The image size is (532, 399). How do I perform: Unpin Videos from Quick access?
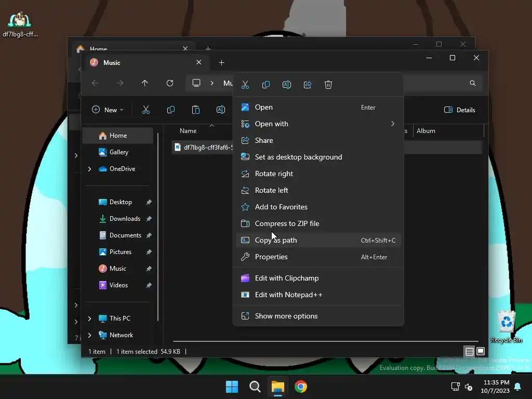pos(149,285)
